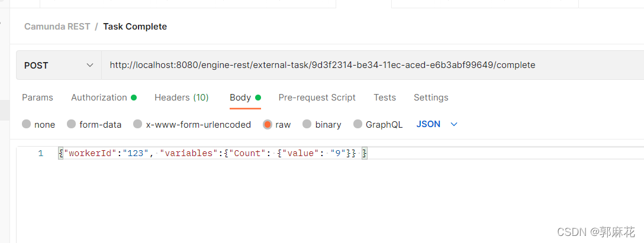Open the Settings tab

pyautogui.click(x=431, y=98)
